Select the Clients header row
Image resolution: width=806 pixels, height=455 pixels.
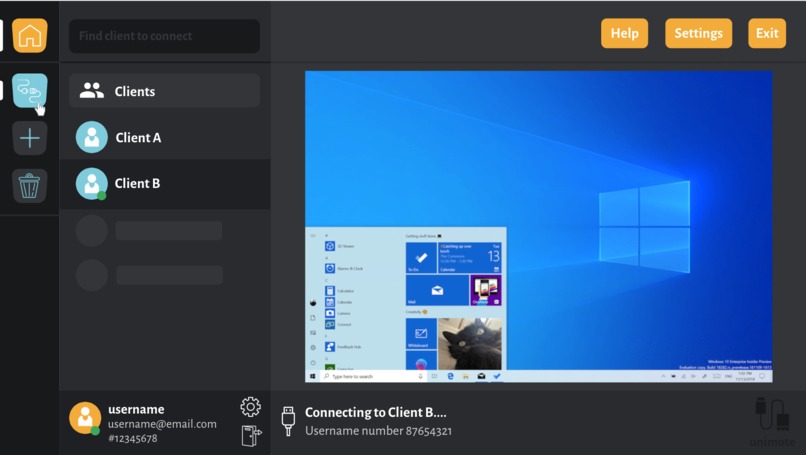coord(164,90)
